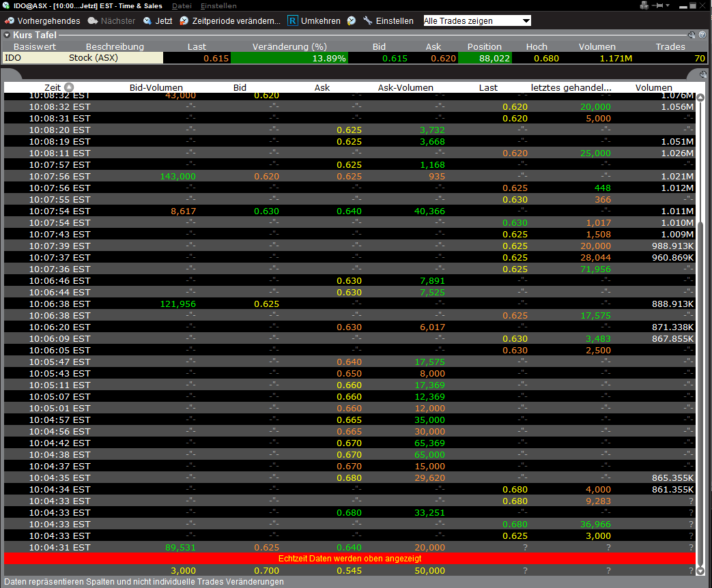The height and width of the screenshot is (588, 712).
Task: Toggle sort arrow beside Zeit header
Action: coord(68,87)
